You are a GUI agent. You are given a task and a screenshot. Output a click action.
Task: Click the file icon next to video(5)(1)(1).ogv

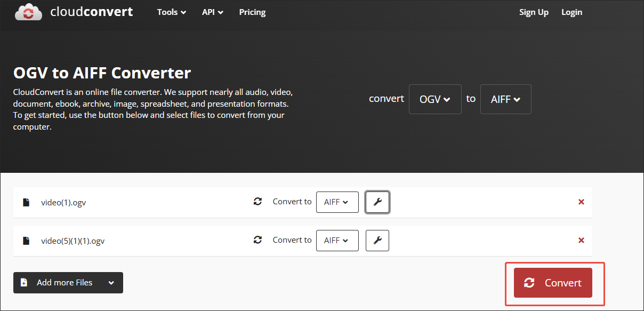tap(26, 241)
